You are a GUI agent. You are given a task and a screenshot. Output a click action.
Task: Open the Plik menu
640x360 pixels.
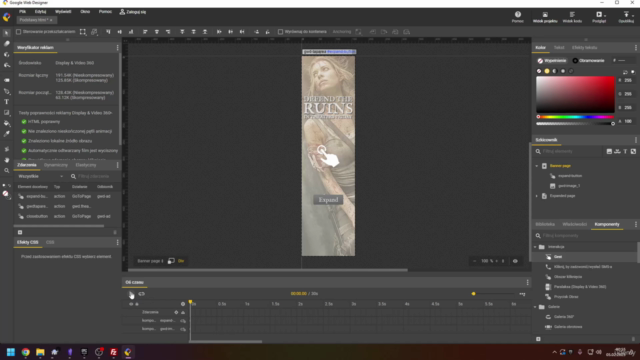click(x=22, y=12)
